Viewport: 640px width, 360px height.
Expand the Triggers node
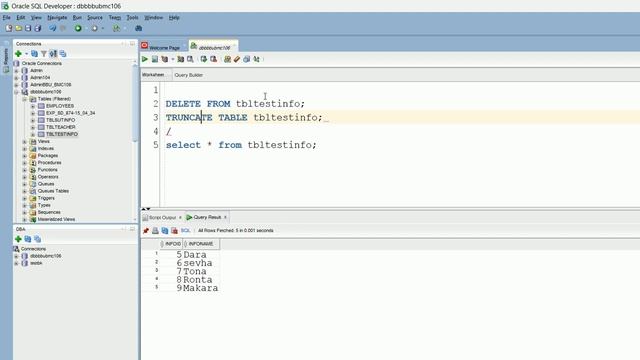(x=24, y=198)
